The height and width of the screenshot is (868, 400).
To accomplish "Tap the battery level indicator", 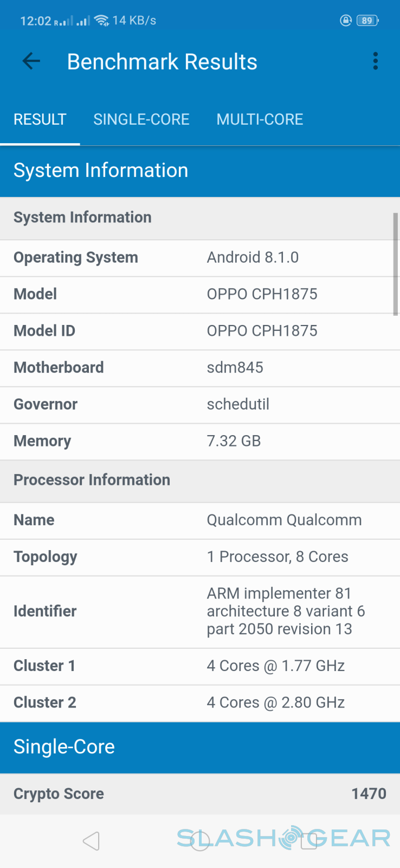I will 367,21.
